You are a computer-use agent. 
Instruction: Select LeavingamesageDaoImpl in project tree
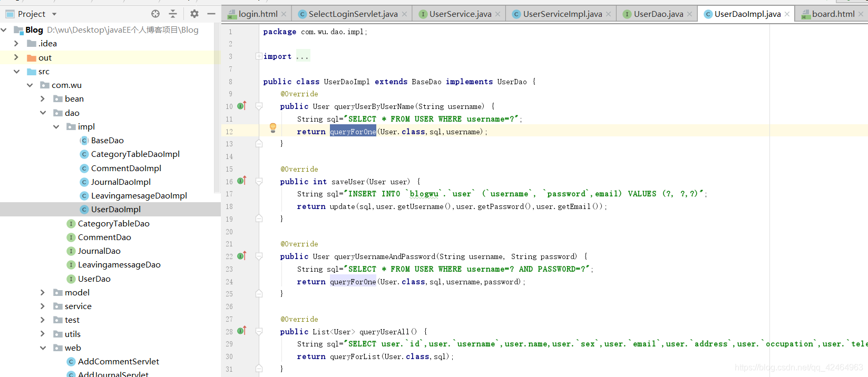[x=139, y=196]
